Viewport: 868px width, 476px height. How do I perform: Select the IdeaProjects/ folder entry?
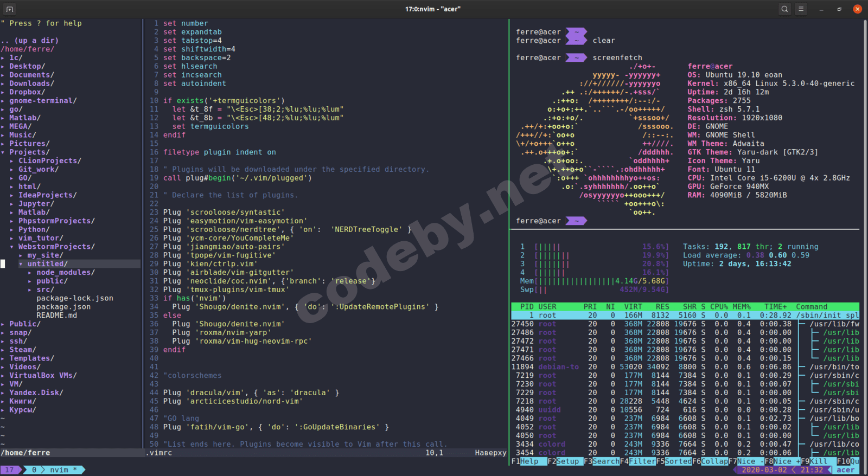[x=48, y=195]
